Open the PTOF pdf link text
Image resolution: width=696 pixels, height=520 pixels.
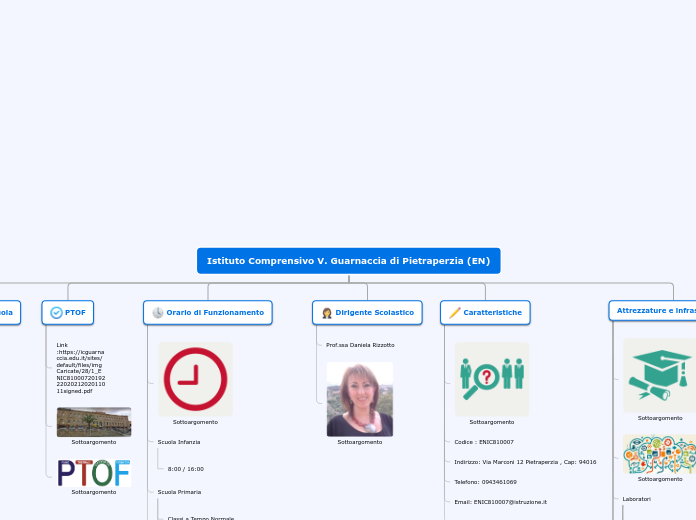coord(81,368)
